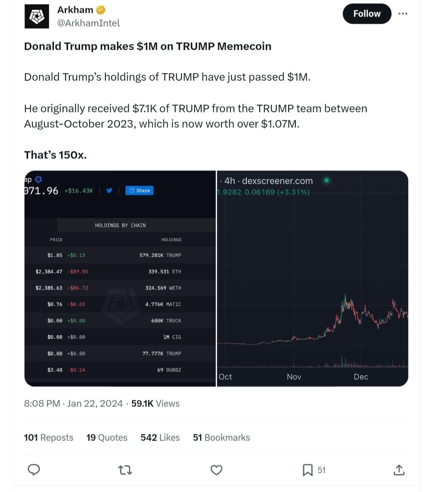Screen dimensions: 448x492
Task: Click the Arkham profile avatar
Action: pyautogui.click(x=37, y=16)
